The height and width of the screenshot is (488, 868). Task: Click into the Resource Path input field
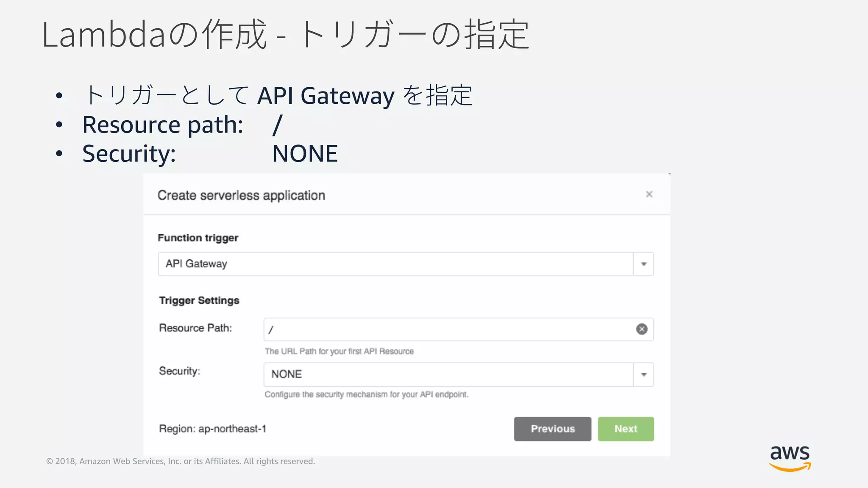pyautogui.click(x=458, y=329)
